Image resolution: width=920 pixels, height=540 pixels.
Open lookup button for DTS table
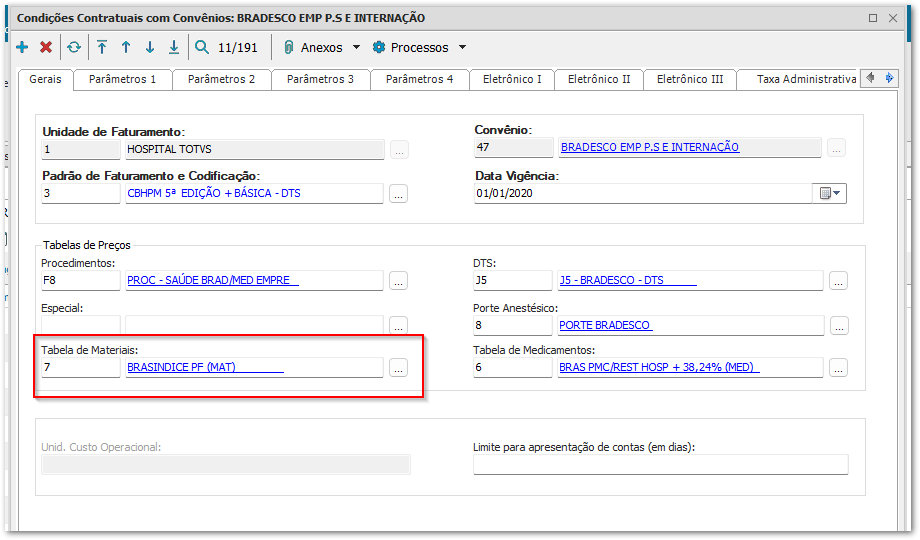[x=838, y=281]
